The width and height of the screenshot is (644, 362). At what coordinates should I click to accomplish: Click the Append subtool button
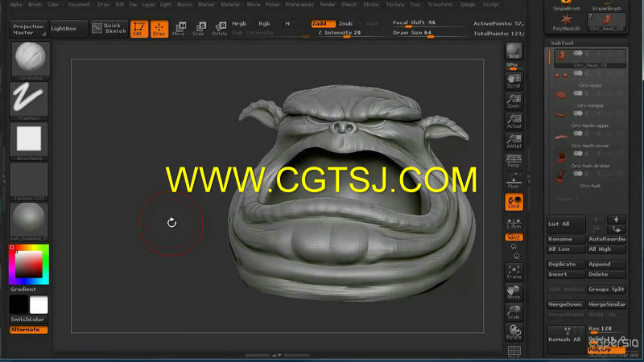[x=606, y=265]
